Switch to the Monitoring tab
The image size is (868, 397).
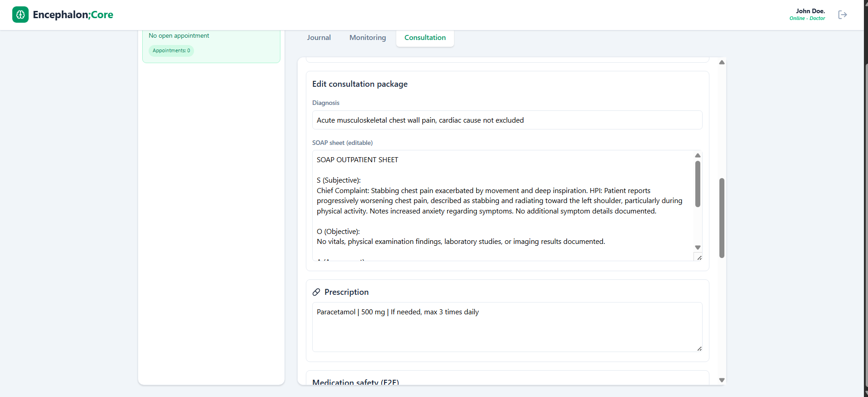(368, 38)
